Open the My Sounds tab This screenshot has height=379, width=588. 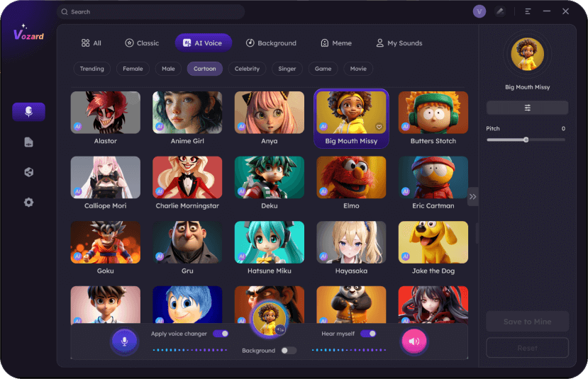click(x=399, y=43)
